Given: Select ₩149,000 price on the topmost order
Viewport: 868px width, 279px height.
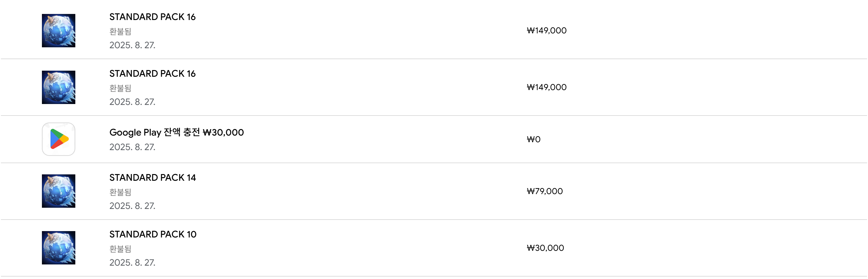Looking at the screenshot, I should tap(547, 31).
